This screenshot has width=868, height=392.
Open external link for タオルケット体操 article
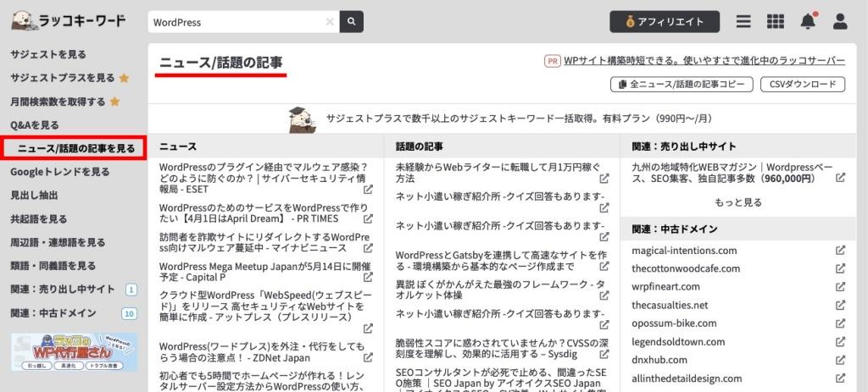click(x=604, y=295)
